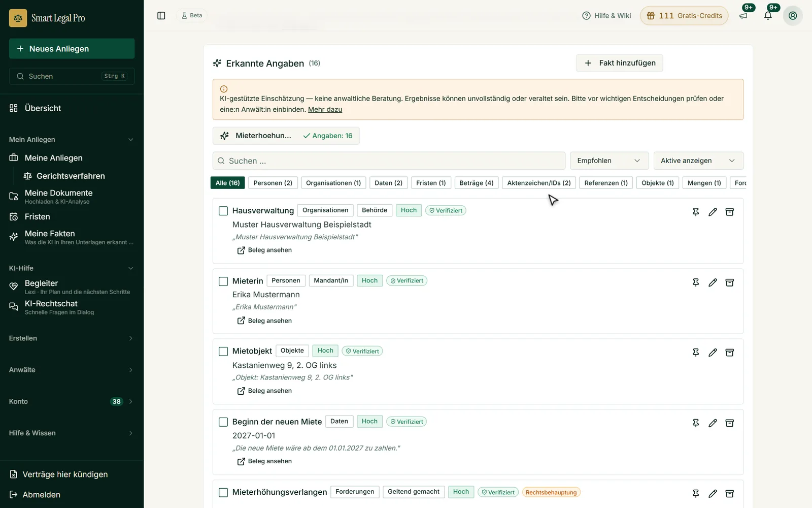Edit the Mieterin fact with pencil

coord(713,282)
